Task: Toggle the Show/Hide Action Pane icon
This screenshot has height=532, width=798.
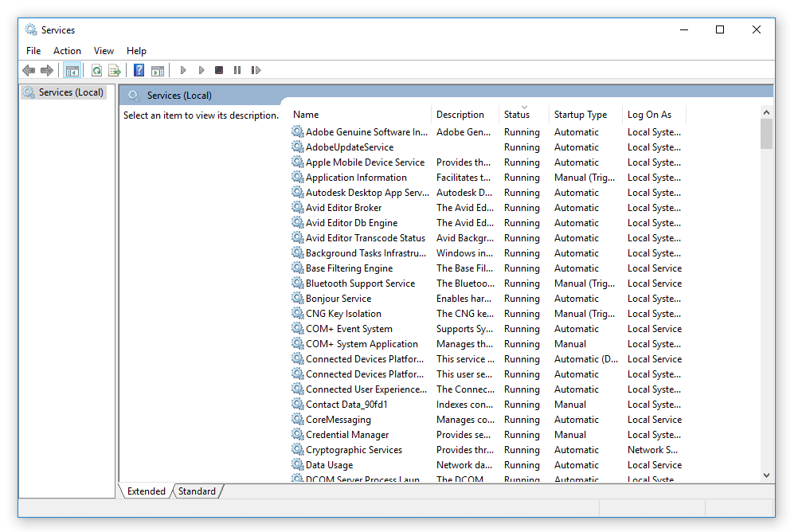Action: point(158,70)
